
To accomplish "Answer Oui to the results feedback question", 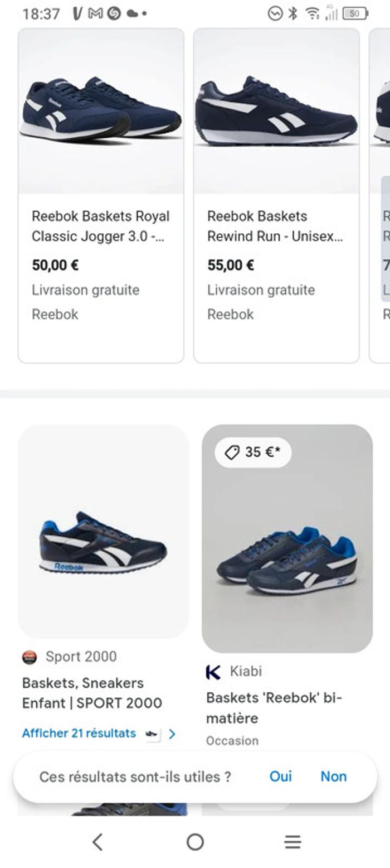I will click(281, 776).
